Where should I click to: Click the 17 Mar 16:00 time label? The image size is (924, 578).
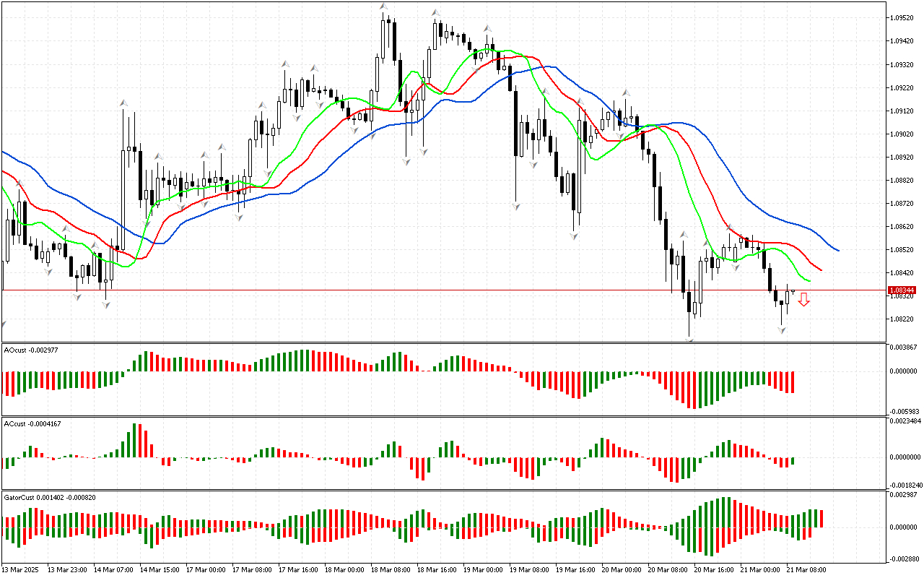click(297, 569)
